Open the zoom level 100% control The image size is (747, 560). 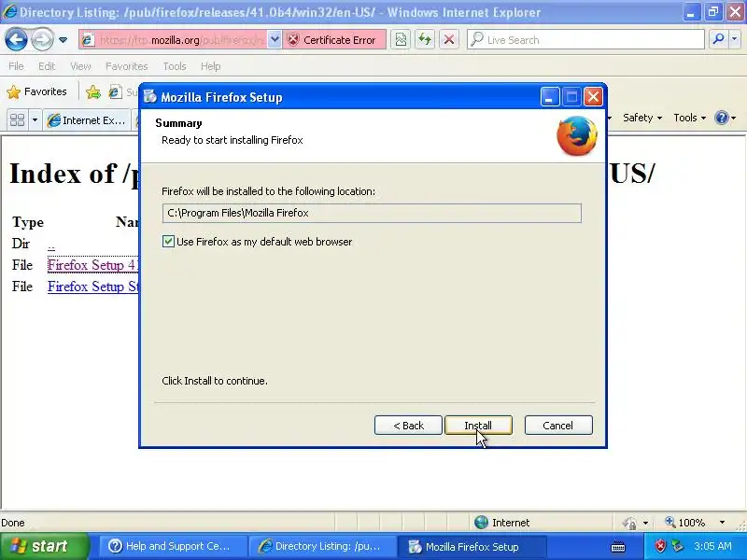685,523
